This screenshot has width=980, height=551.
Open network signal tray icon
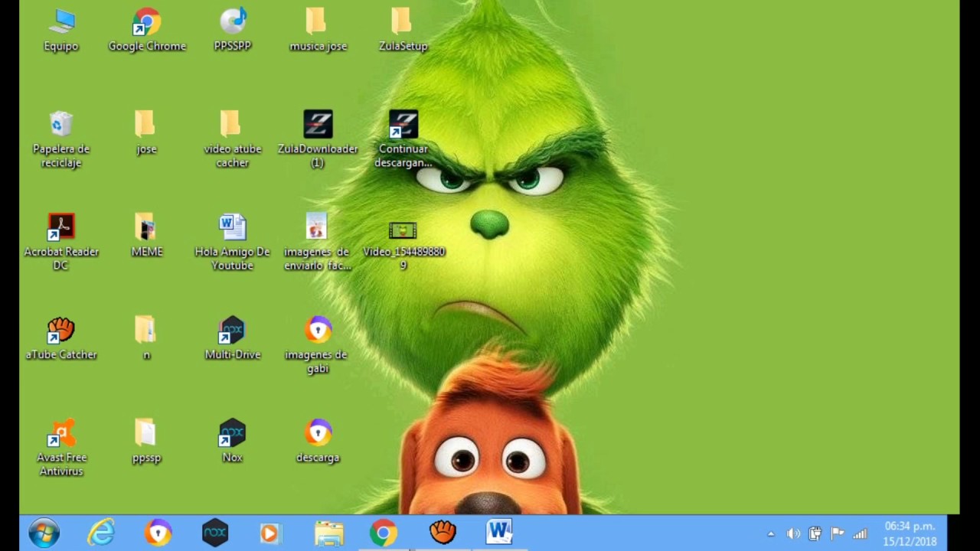[860, 534]
